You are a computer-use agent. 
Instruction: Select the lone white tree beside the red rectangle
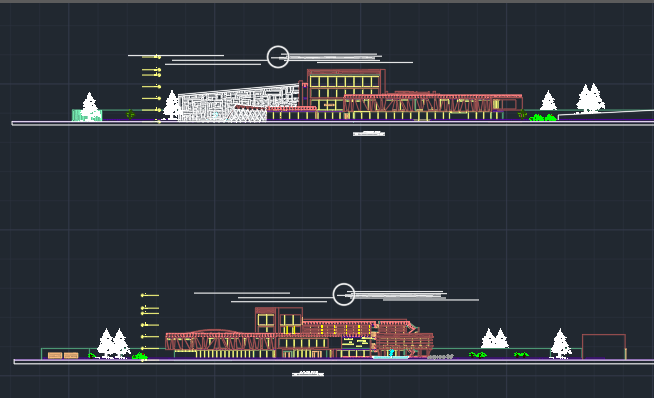[561, 343]
